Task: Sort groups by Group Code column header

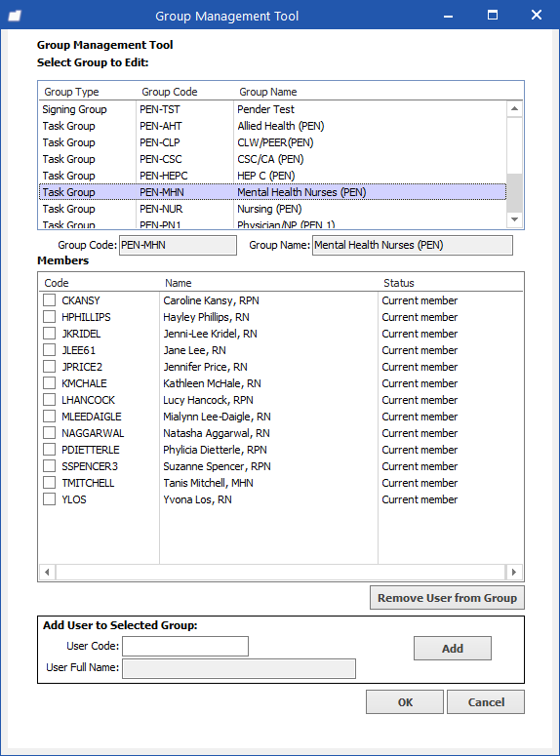Action: click(x=170, y=92)
